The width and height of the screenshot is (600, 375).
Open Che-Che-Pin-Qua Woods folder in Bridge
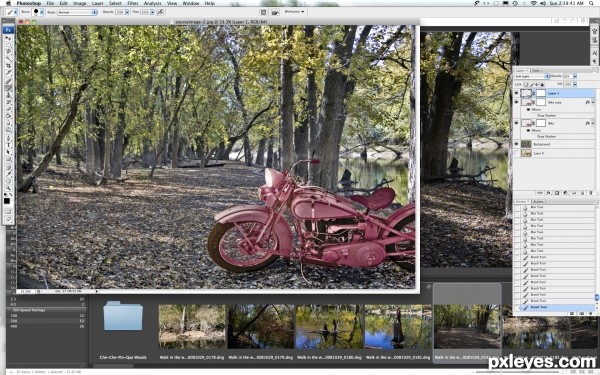pos(123,316)
